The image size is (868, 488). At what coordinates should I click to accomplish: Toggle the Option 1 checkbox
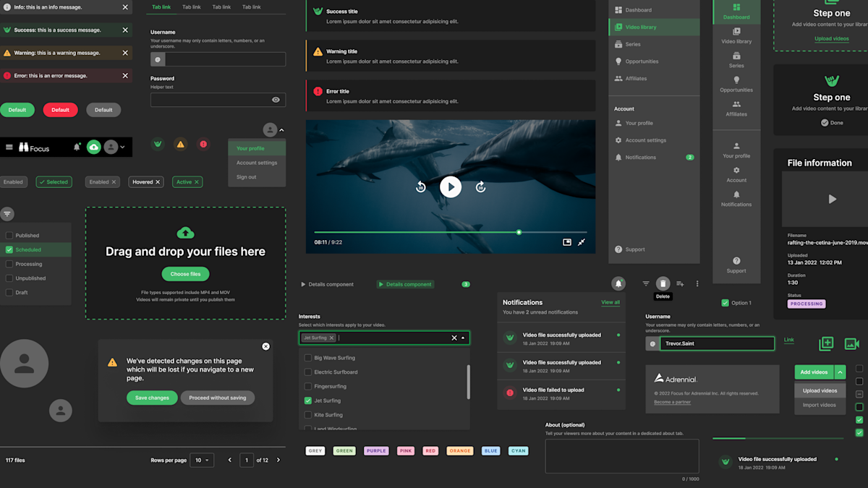725,303
